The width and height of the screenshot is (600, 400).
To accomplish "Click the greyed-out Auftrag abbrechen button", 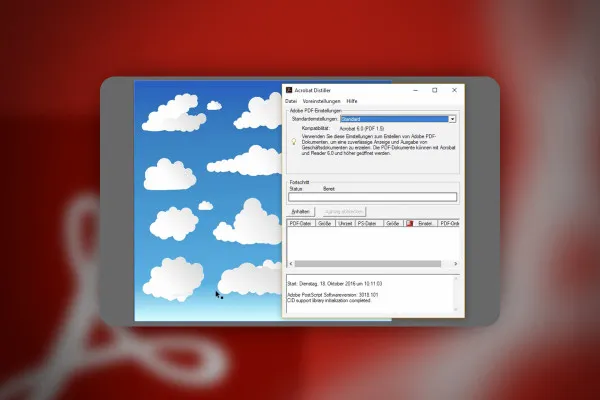I will (x=344, y=212).
